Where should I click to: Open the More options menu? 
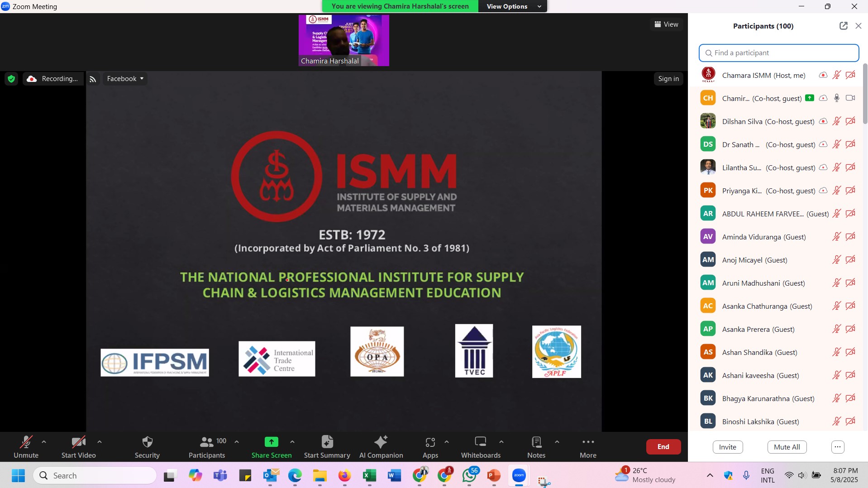tap(588, 447)
